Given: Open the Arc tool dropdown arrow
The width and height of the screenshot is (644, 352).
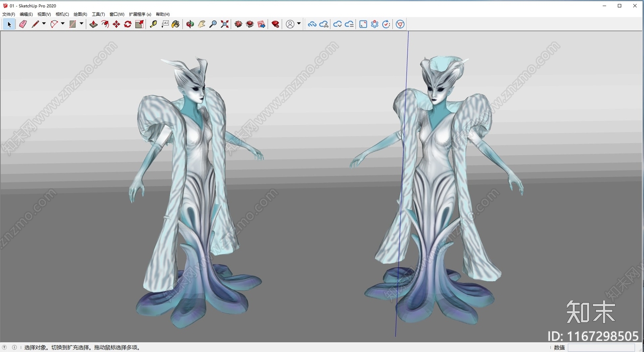Looking at the screenshot, I should point(62,24).
